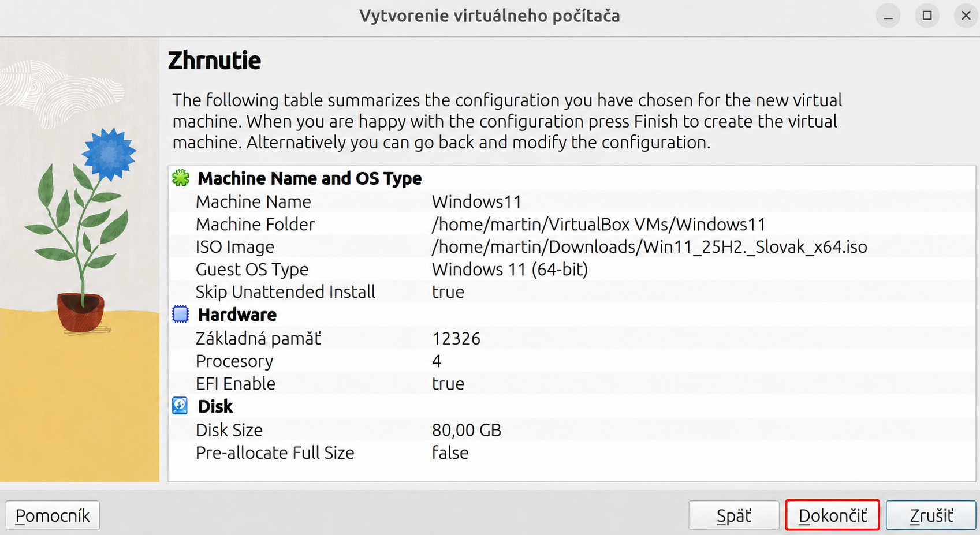980x535 pixels.
Task: Minimize the wizard window
Action: click(888, 16)
